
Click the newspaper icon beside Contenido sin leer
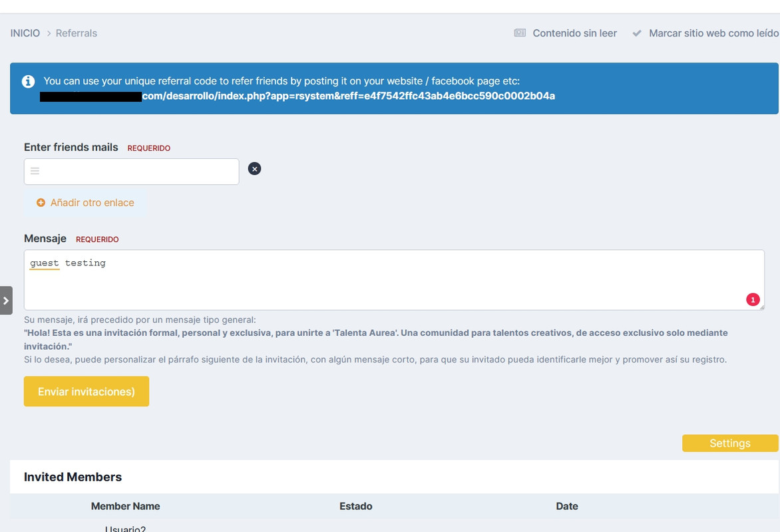(520, 33)
